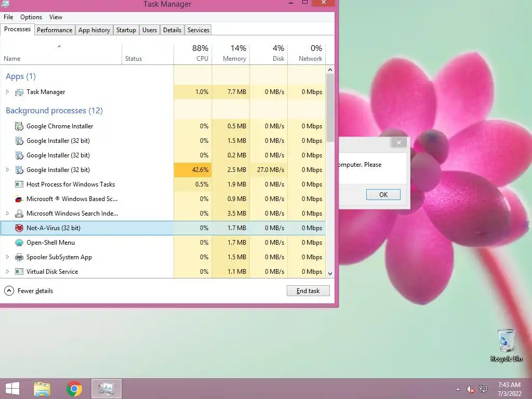The height and width of the screenshot is (399, 532).
Task: Select the Not-A-Virus (32 bit) row name
Action: [x=54, y=228]
